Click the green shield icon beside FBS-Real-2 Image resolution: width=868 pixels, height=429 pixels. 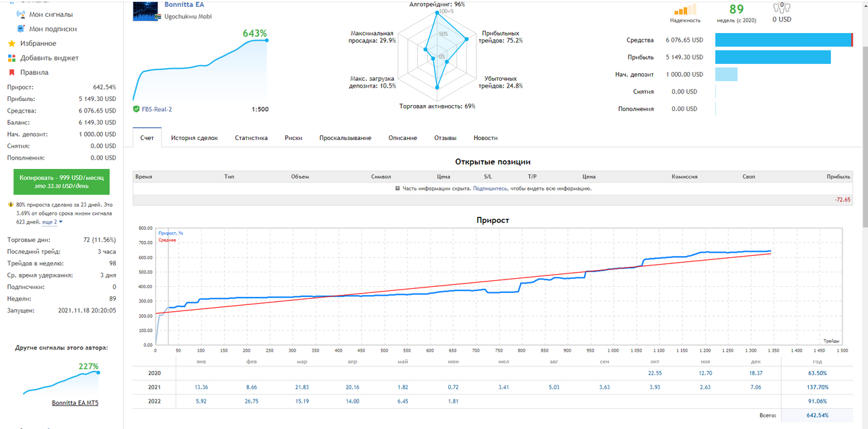[137, 109]
